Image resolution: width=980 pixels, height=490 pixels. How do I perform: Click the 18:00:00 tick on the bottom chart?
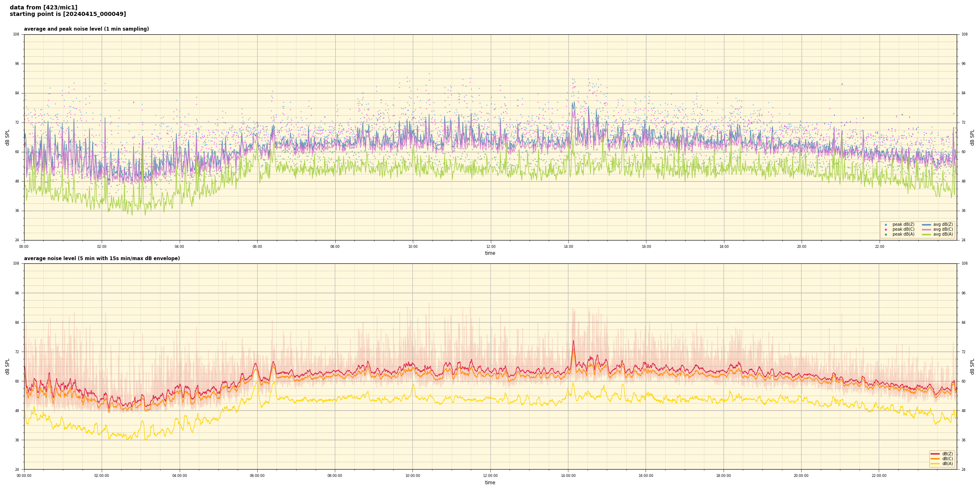tap(724, 476)
